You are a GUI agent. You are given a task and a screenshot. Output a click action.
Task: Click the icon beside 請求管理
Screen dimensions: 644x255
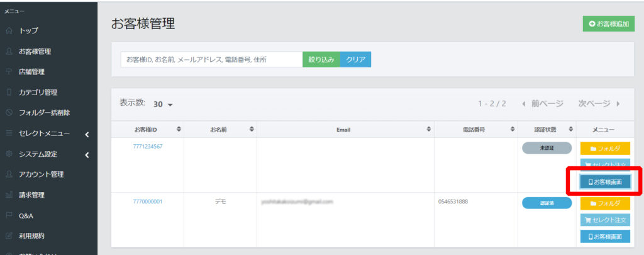[x=9, y=195]
